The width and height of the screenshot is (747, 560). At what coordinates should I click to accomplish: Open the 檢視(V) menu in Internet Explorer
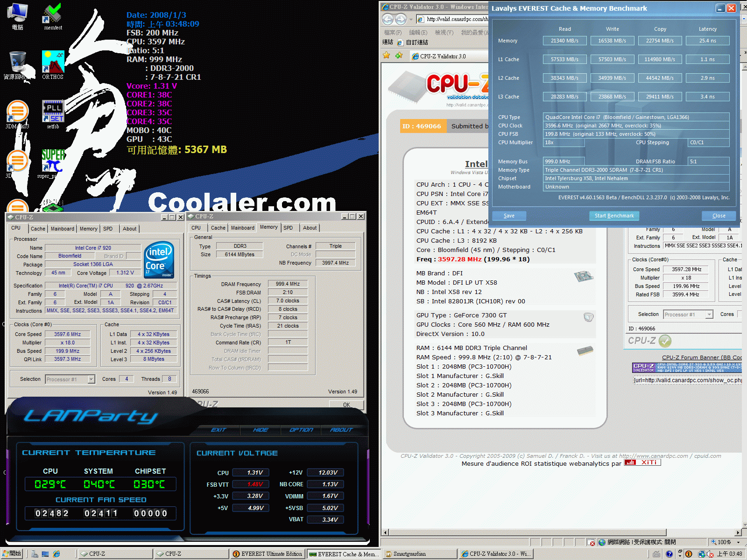444,32
